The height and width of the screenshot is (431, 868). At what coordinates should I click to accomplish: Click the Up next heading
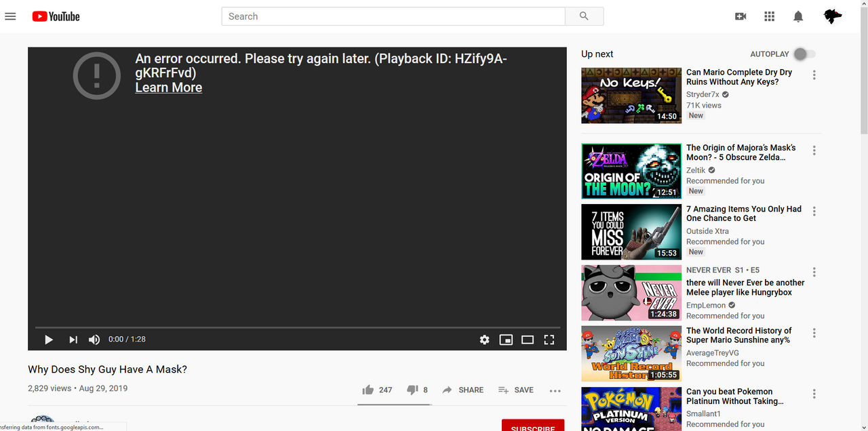click(x=597, y=54)
